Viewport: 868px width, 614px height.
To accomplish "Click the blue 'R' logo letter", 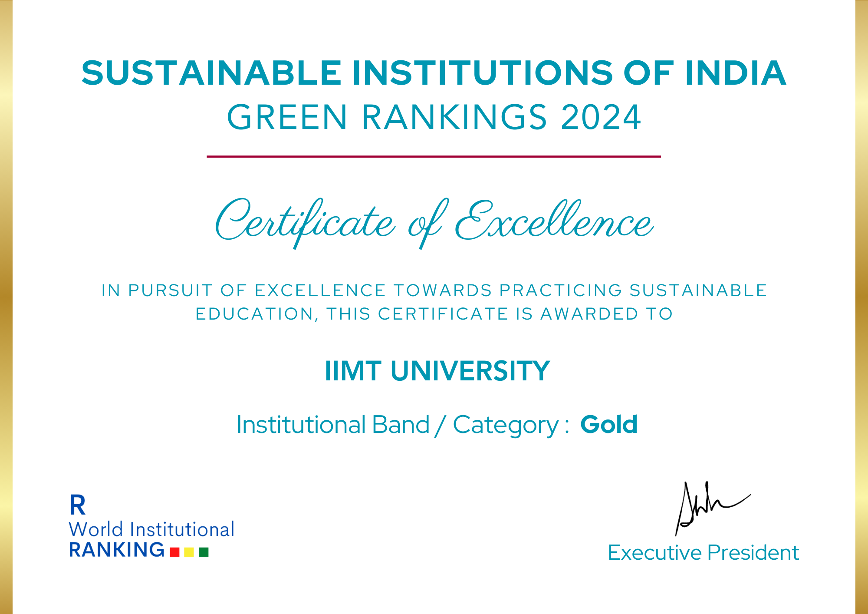I will [77, 505].
